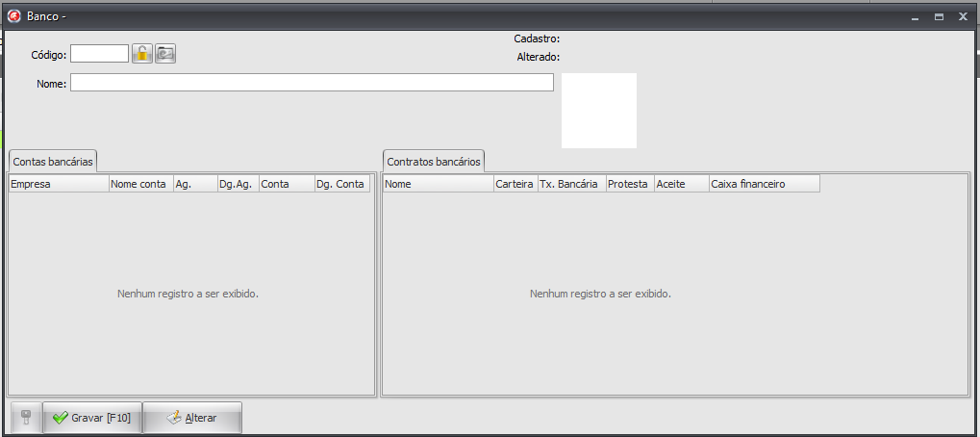Click the blank white image placeholder box
The image size is (980, 437).
[598, 111]
